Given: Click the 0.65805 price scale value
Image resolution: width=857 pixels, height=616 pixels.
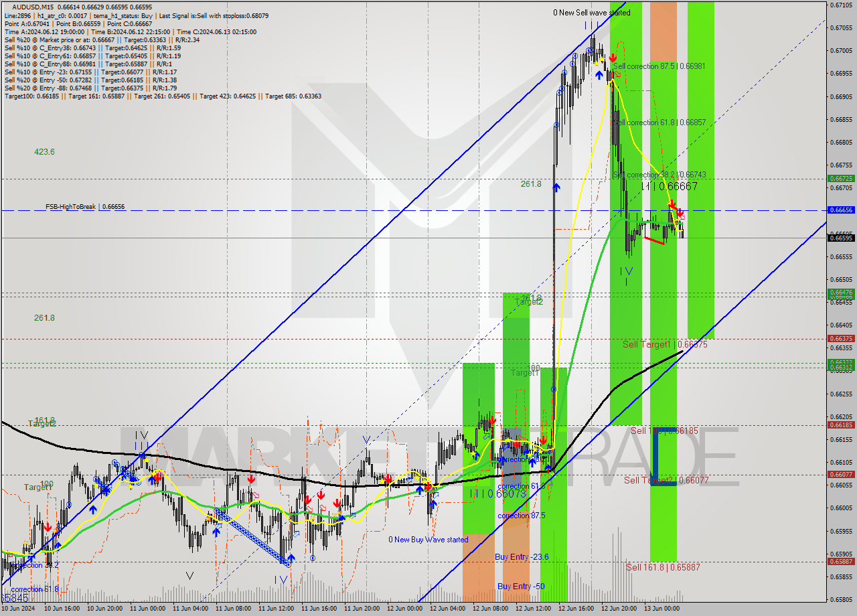Looking at the screenshot, I should tap(841, 599).
